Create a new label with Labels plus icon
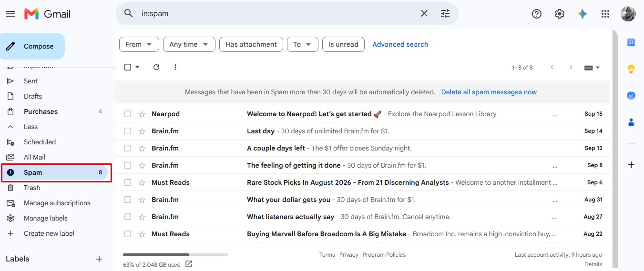Viewport: 644px width, 271px height. [99, 259]
